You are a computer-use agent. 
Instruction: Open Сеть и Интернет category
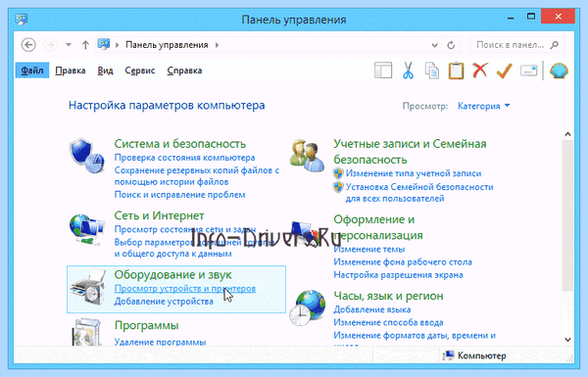[159, 215]
